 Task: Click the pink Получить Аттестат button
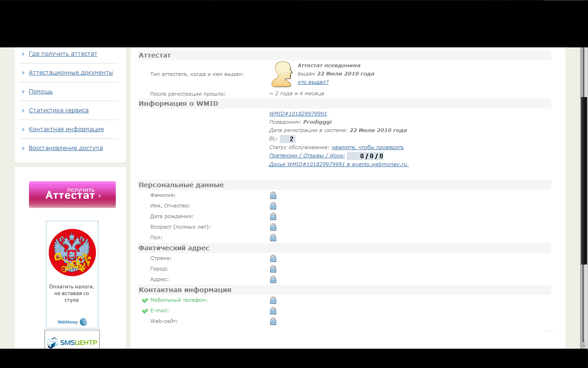coord(72,195)
